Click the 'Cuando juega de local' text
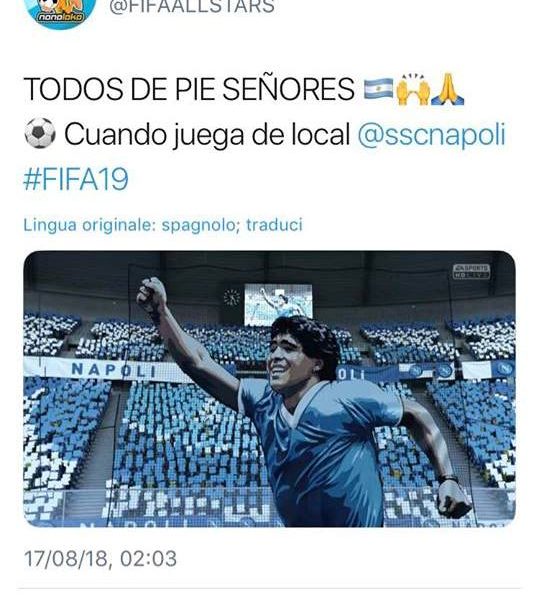This screenshot has width=539, height=600. point(207,135)
